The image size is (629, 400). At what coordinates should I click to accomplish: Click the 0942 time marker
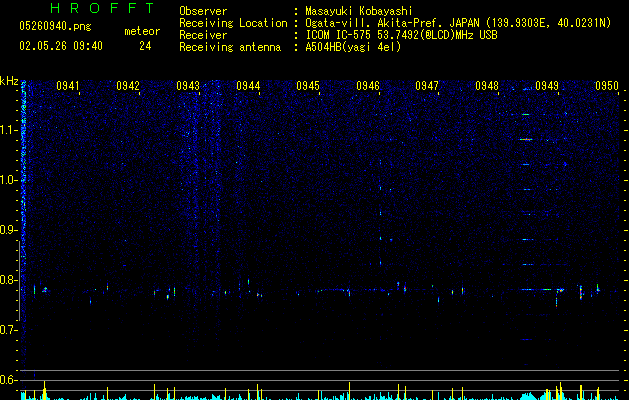128,86
